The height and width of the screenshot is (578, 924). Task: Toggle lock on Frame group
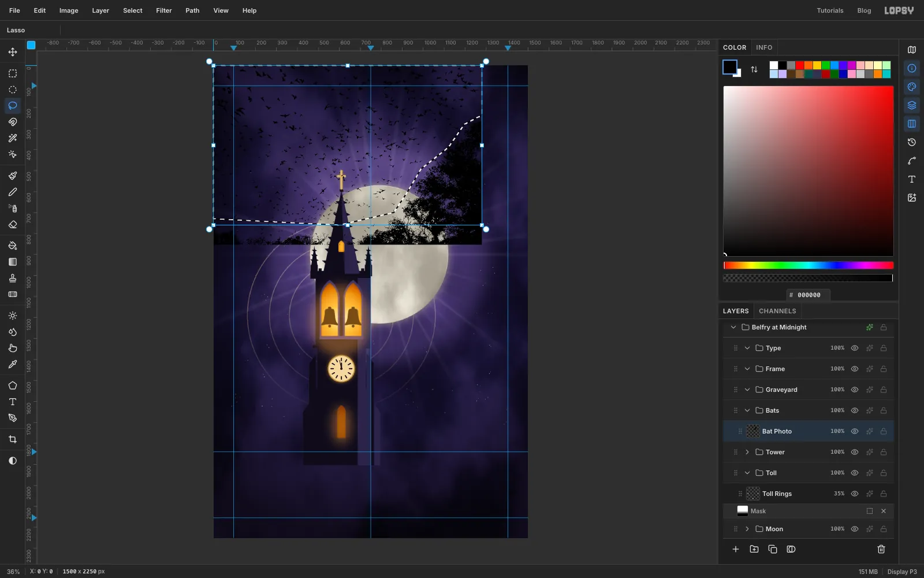(x=884, y=369)
